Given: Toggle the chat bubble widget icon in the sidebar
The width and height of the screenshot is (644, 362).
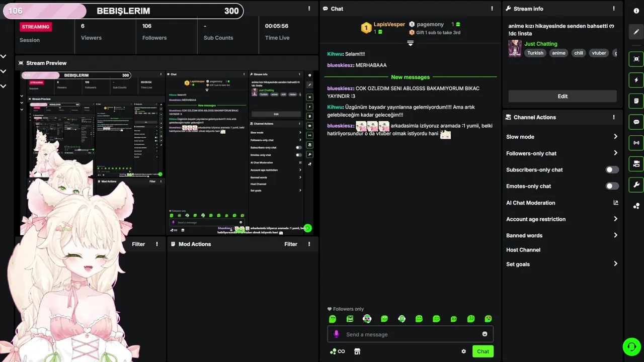Looking at the screenshot, I should click(x=636, y=122).
